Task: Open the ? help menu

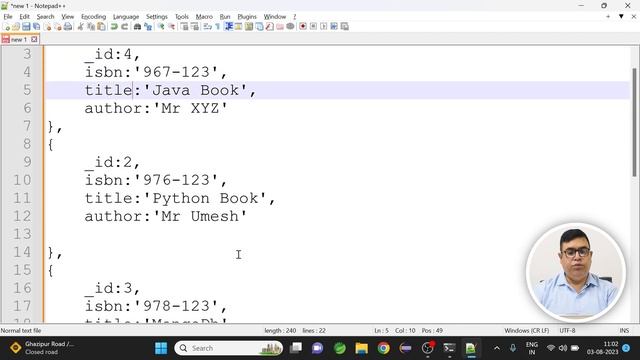Action: pyautogui.click(x=294, y=17)
